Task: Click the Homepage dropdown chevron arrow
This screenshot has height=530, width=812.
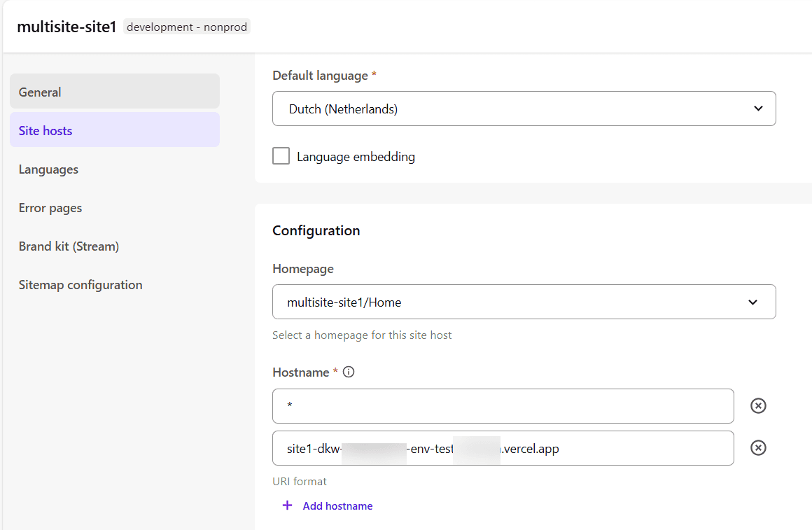Action: [753, 302]
